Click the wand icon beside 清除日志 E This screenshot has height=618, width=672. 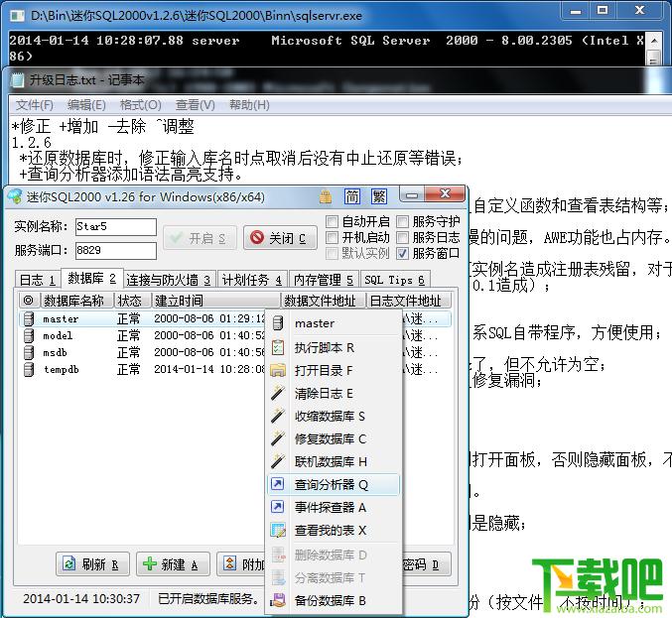coord(278,393)
